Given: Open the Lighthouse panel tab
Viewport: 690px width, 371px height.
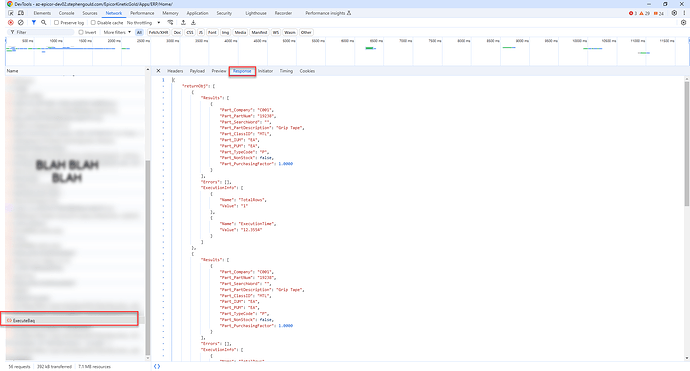Looking at the screenshot, I should (x=256, y=13).
